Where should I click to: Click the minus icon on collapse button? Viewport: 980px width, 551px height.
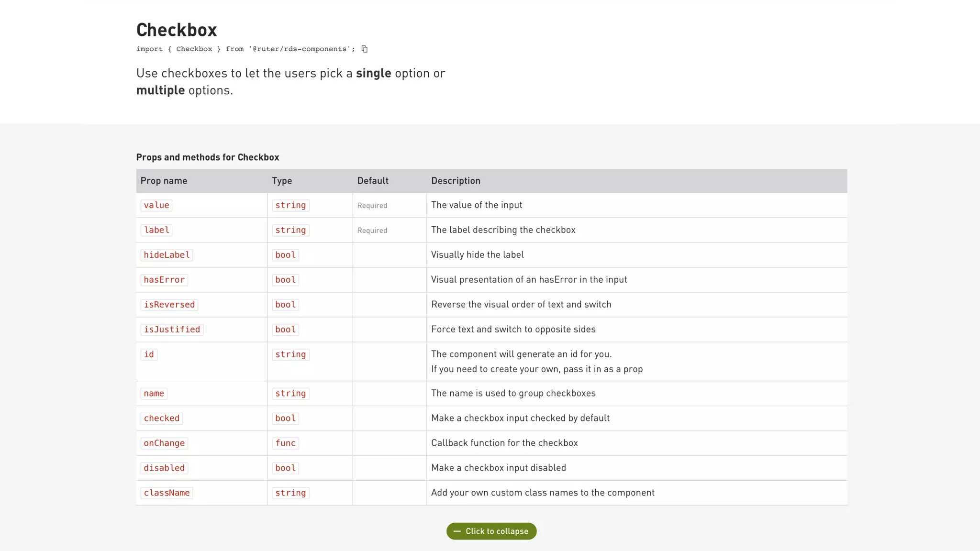tap(457, 531)
